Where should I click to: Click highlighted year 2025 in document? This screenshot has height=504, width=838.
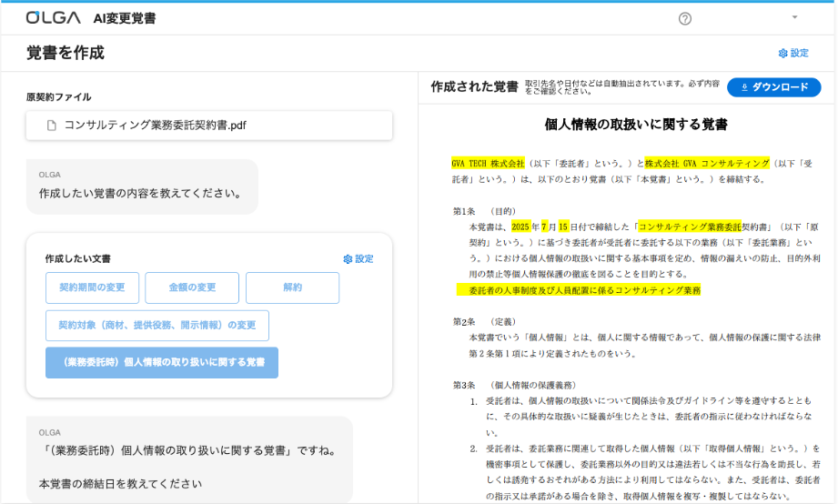click(520, 227)
